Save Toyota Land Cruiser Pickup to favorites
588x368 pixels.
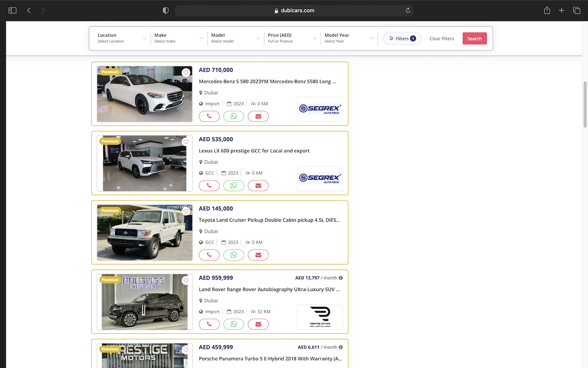186,211
